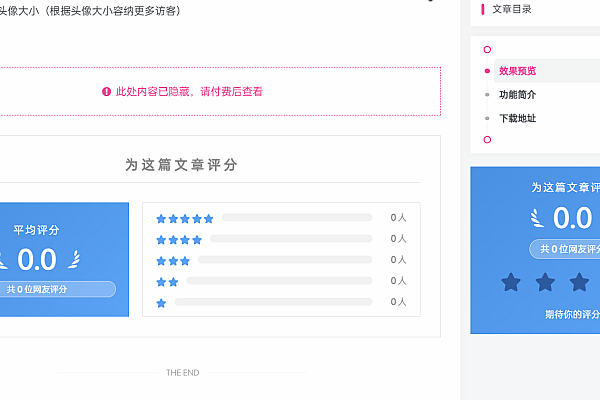This screenshot has width=600, height=400.
Task: Click bottom hollow circle marker in article outline
Action: click(487, 139)
